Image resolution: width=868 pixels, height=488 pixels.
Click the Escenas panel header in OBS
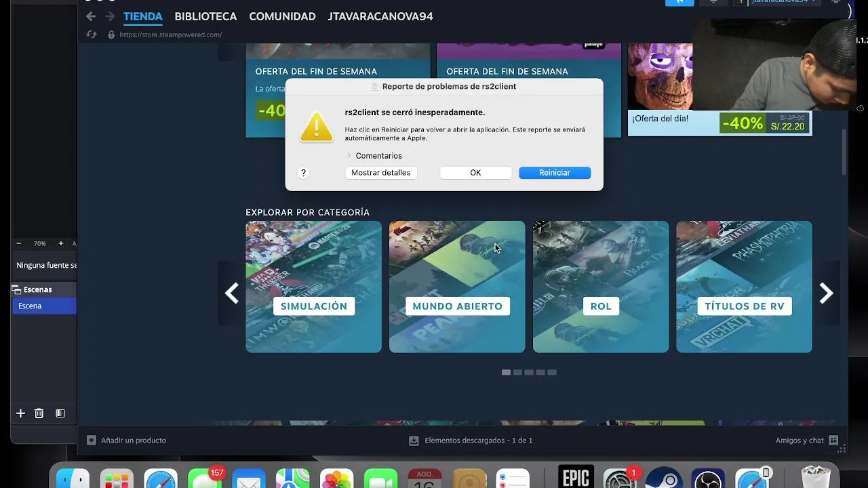coord(43,289)
